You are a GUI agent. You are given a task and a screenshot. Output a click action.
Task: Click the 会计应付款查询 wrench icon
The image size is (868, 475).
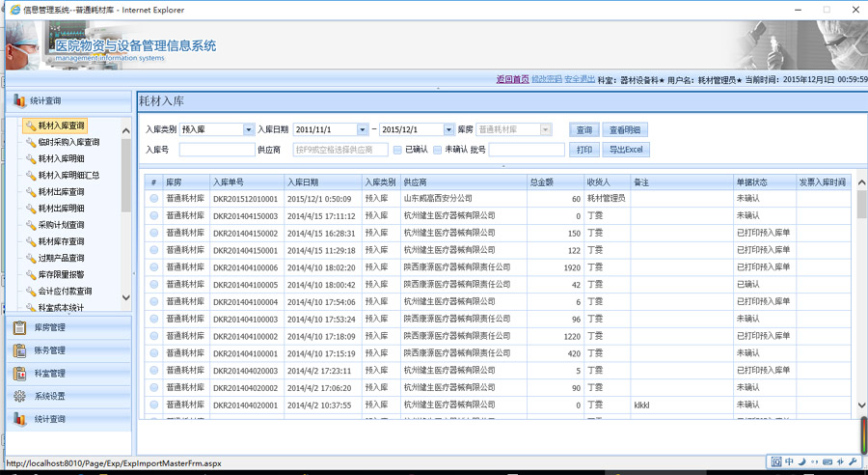click(x=31, y=292)
